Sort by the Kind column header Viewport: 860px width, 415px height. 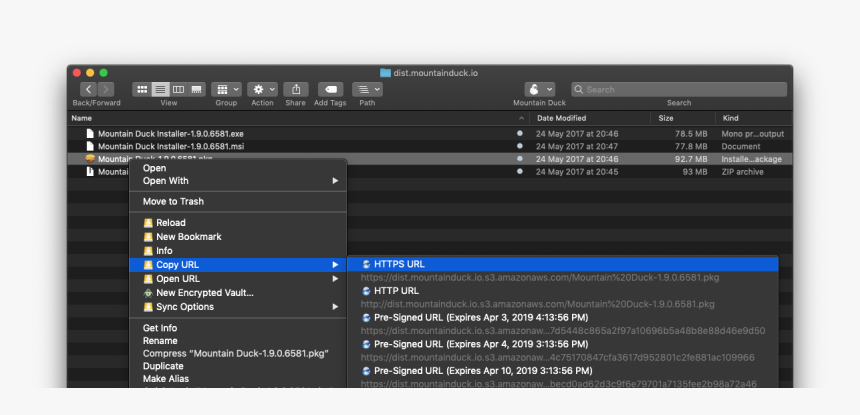731,118
